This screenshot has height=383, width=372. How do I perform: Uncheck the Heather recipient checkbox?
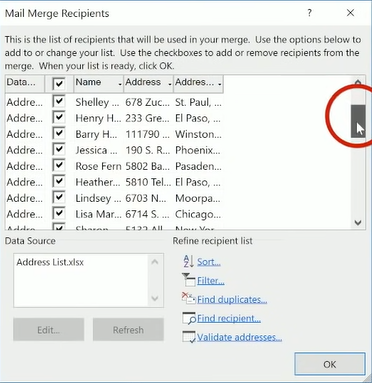pyautogui.click(x=59, y=181)
